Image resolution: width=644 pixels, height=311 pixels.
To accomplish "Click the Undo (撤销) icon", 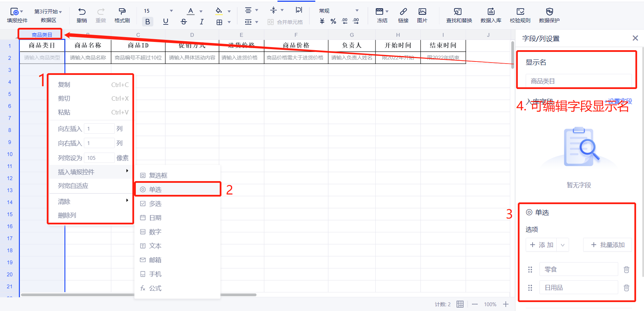I will pyautogui.click(x=81, y=12).
